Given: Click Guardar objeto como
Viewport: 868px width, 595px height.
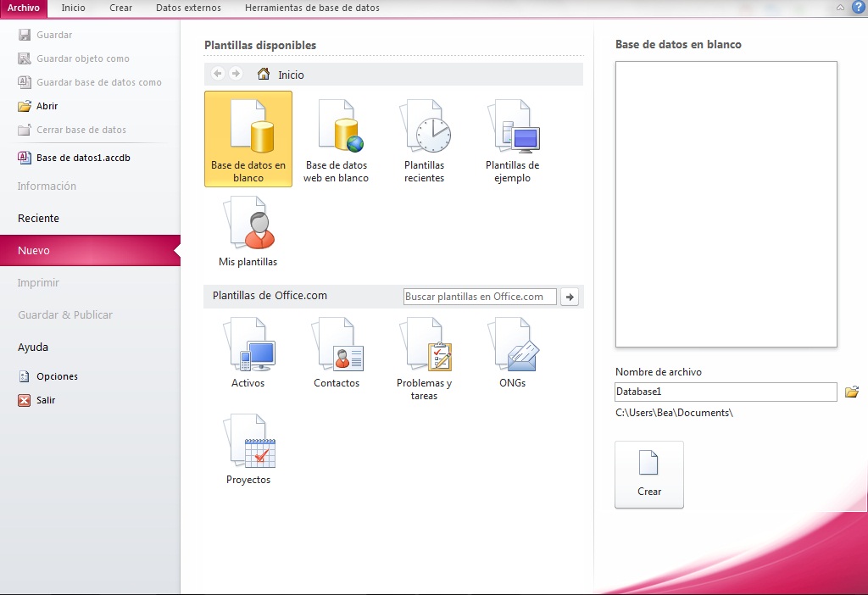Looking at the screenshot, I should (74, 58).
